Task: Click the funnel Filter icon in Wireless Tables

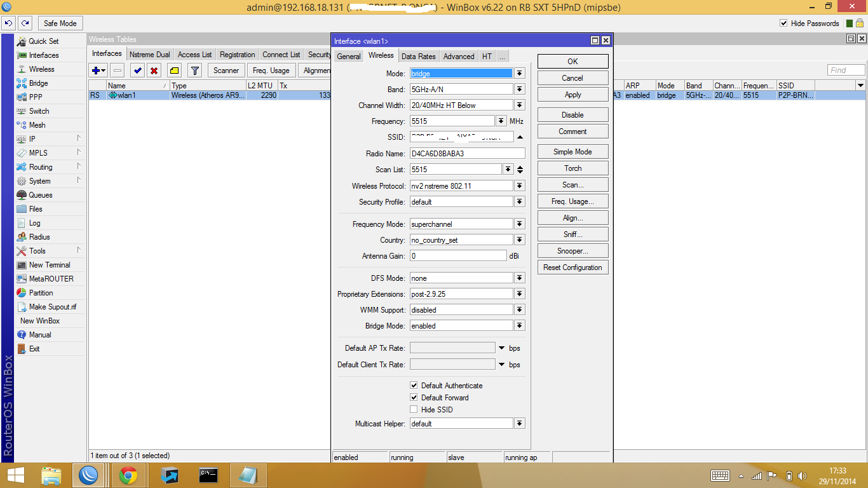Action: click(195, 71)
